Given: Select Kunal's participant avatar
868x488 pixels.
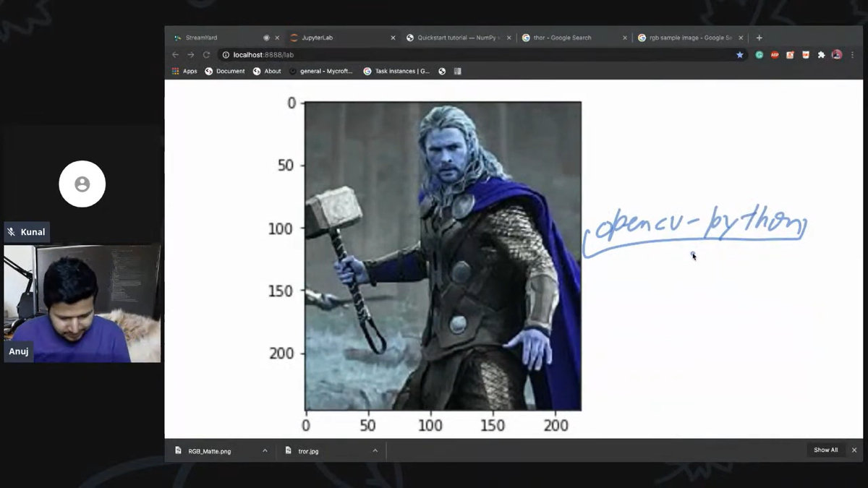Looking at the screenshot, I should click(82, 184).
